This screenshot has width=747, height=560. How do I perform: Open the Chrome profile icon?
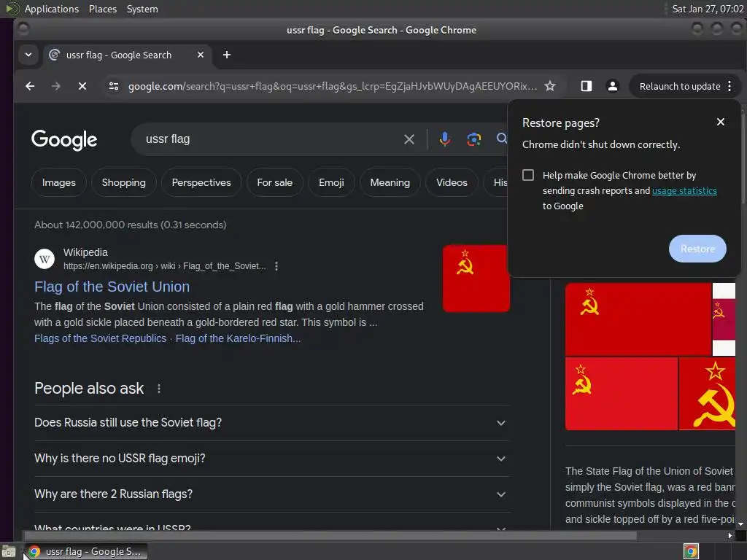[x=613, y=86]
